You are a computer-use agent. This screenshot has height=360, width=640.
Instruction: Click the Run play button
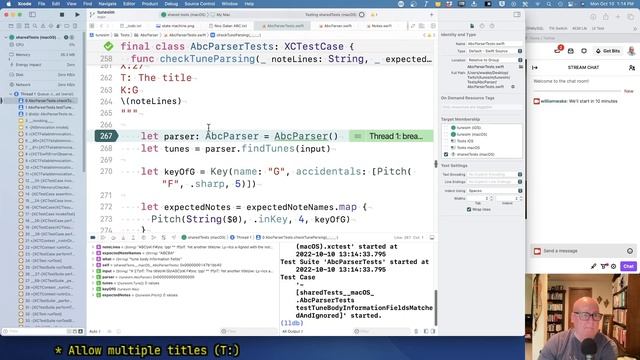point(77,14)
